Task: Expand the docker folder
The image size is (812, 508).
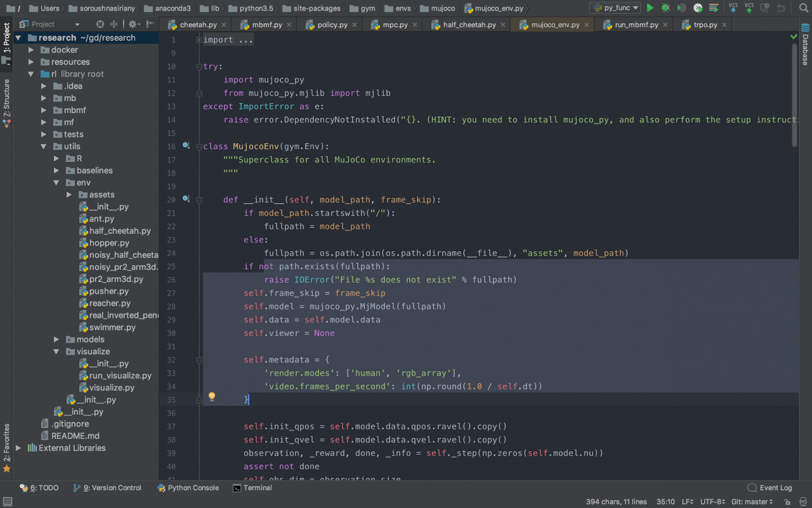Action: [32, 49]
